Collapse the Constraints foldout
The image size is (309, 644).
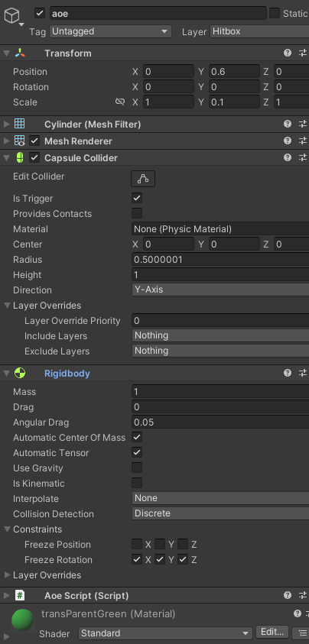[x=7, y=529]
